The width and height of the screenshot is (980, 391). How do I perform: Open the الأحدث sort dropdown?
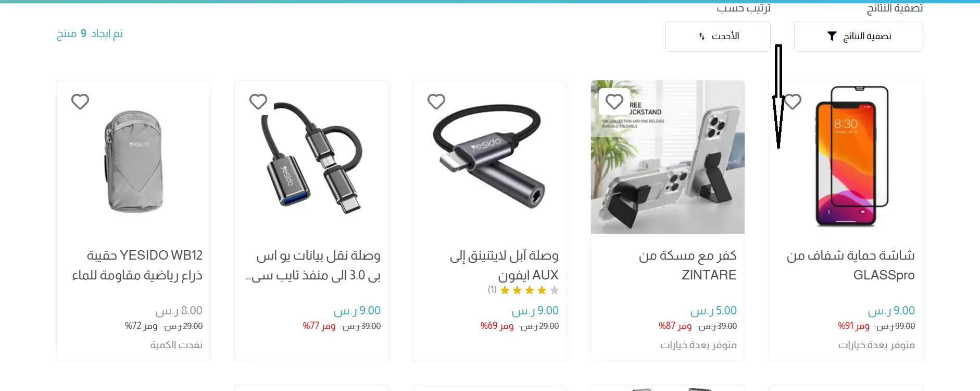pos(718,36)
